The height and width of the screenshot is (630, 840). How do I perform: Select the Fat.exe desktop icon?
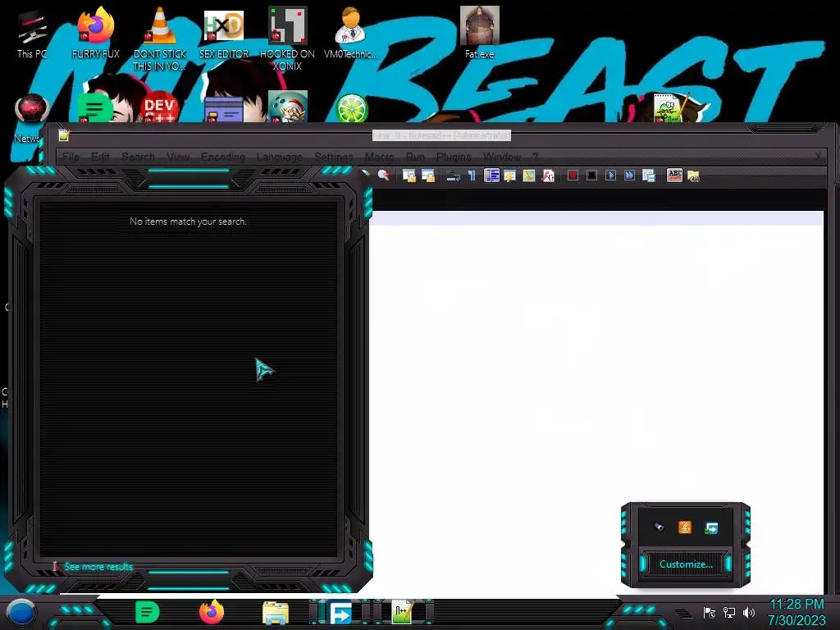click(479, 32)
